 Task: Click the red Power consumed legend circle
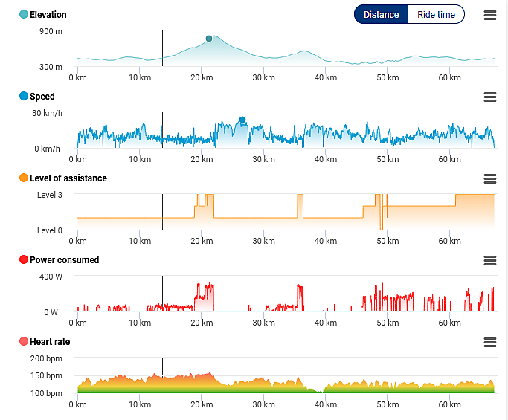pos(24,260)
